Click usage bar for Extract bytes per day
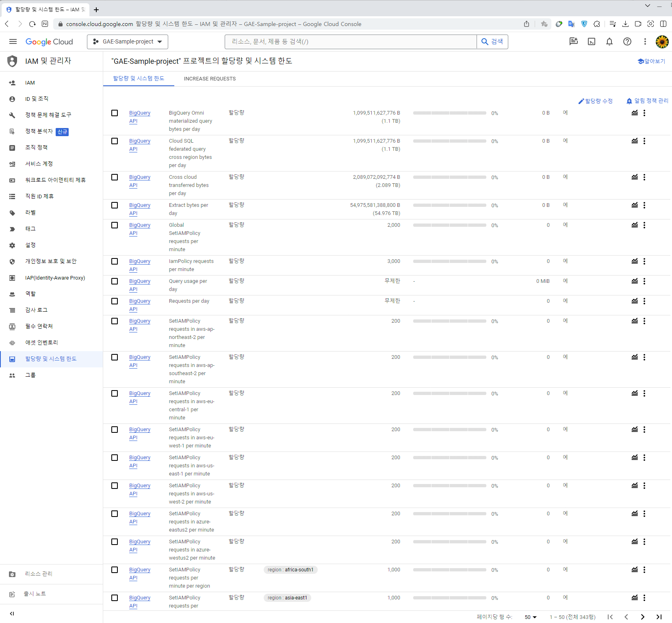This screenshot has width=672, height=623. [x=449, y=206]
